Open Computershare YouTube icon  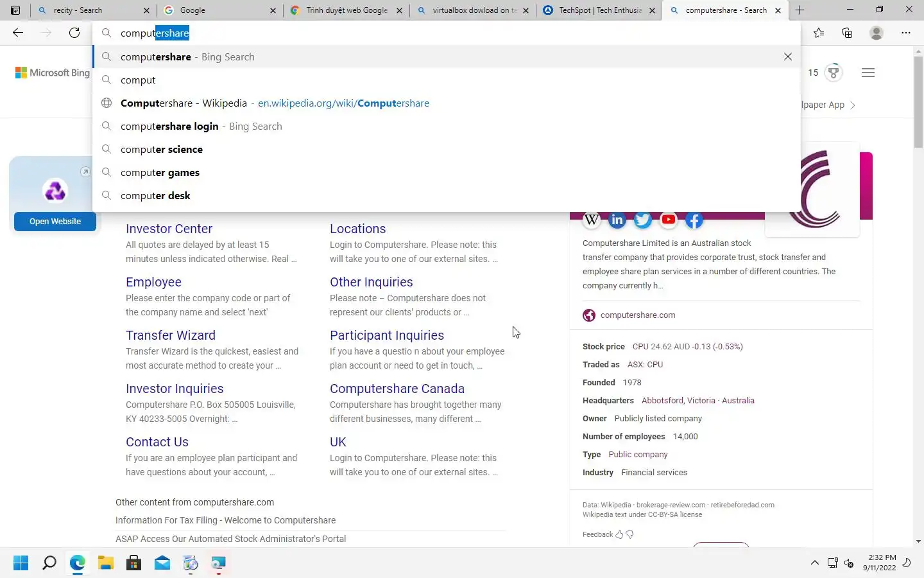(x=669, y=220)
